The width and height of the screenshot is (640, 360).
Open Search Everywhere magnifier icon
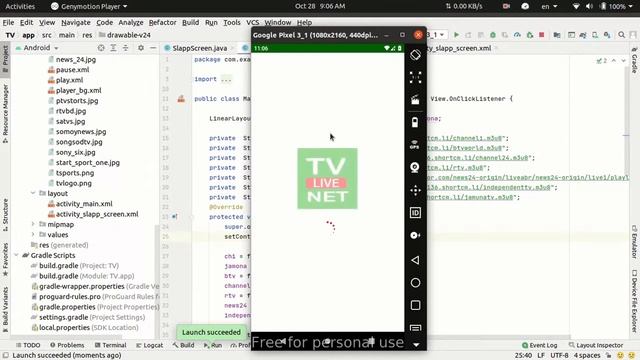pos(621,35)
